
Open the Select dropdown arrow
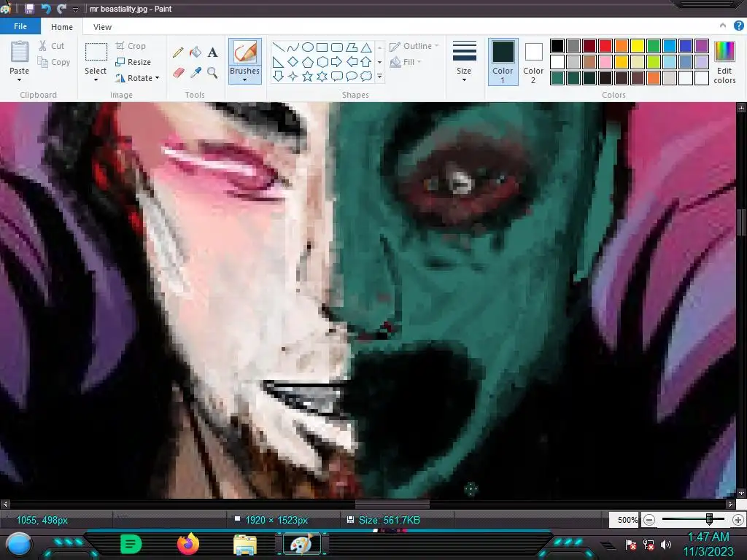pos(96,80)
